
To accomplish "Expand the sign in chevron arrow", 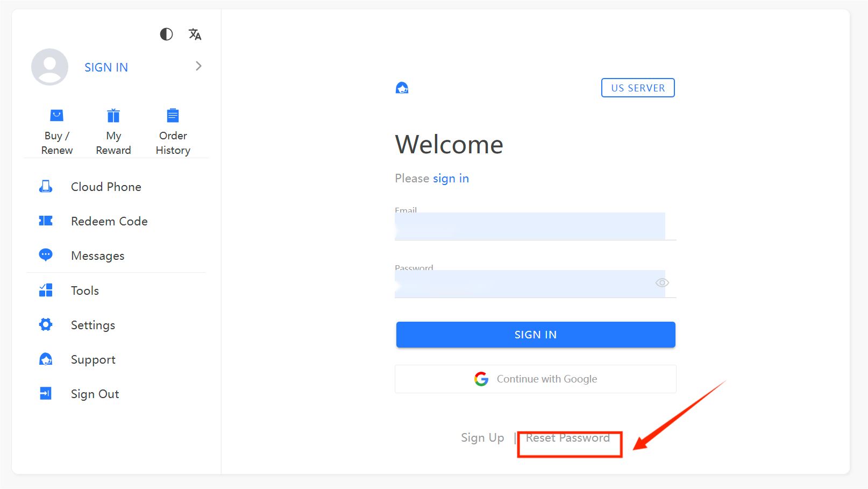I will (198, 66).
